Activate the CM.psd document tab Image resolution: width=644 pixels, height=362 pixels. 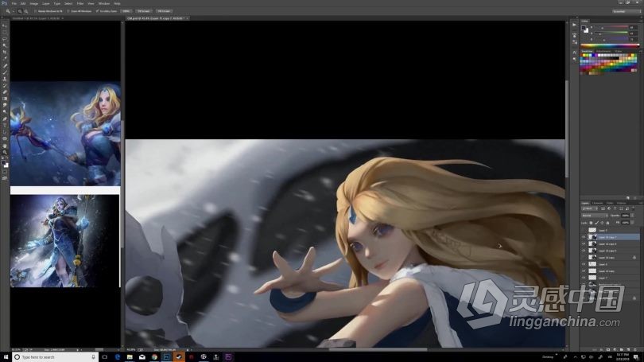[156, 18]
